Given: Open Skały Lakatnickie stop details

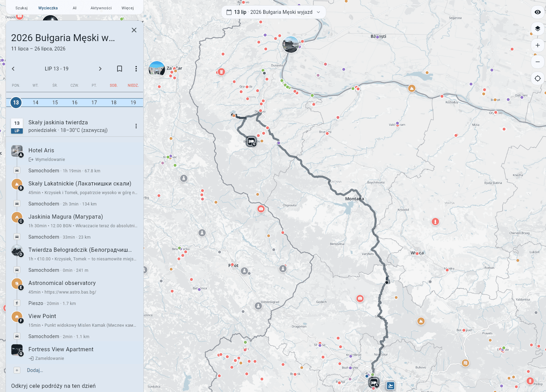Looking at the screenshot, I should pos(75,188).
